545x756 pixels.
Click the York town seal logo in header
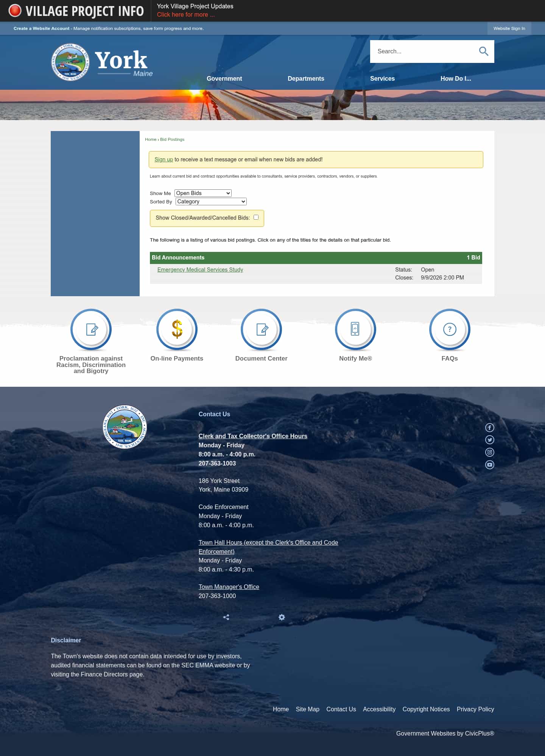coord(70,62)
